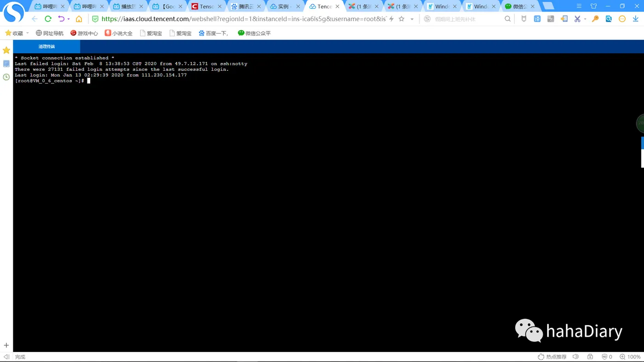Click the green security shield in address bar
The image size is (644, 362).
click(95, 19)
